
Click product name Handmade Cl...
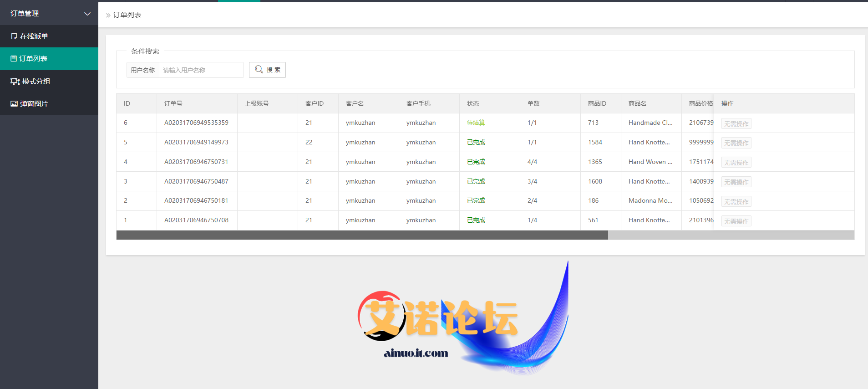point(650,123)
